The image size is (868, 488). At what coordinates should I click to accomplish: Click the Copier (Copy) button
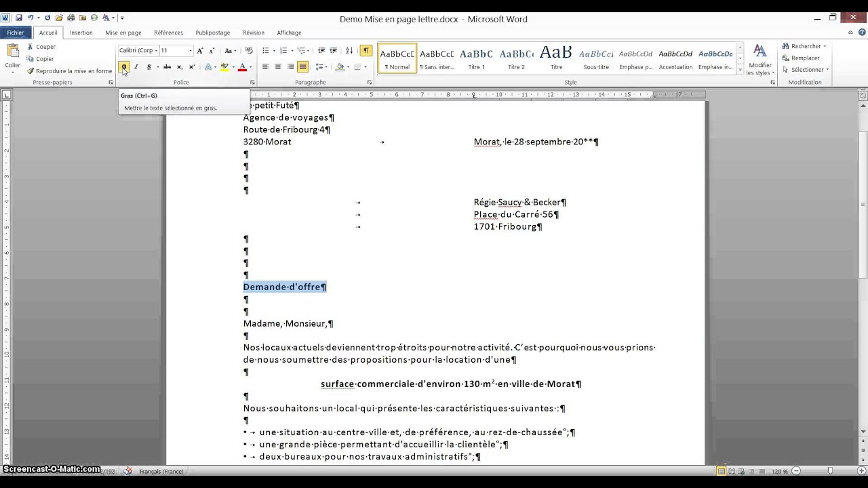[x=41, y=59]
